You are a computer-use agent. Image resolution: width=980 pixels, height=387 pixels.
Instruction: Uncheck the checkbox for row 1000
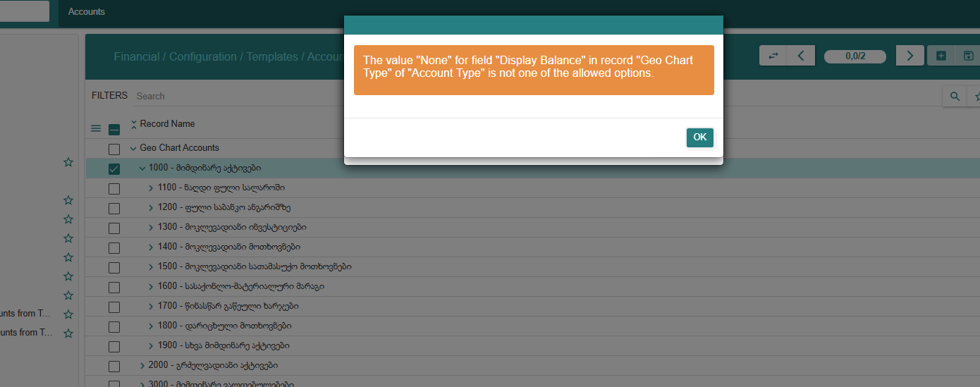pyautogui.click(x=114, y=168)
